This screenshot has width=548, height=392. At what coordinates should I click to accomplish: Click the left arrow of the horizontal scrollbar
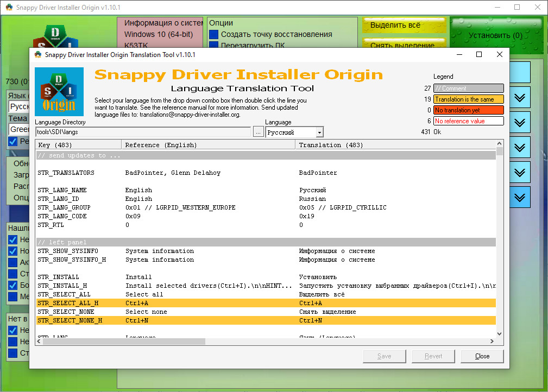coord(40,341)
